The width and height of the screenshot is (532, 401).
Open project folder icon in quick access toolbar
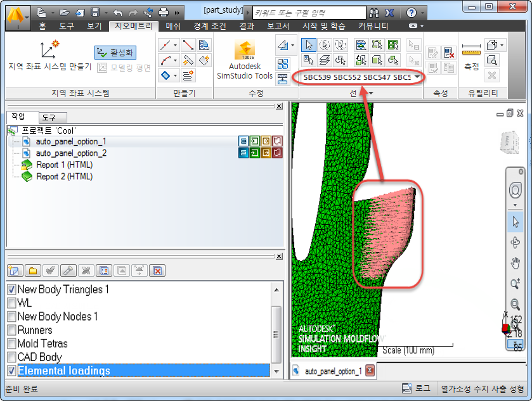coord(65,13)
